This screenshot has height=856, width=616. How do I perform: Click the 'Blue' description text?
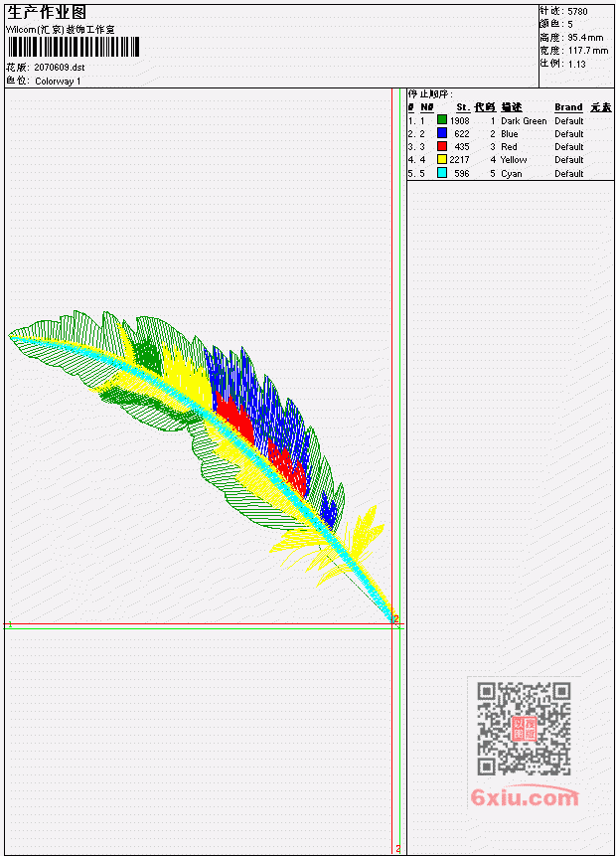tap(510, 134)
